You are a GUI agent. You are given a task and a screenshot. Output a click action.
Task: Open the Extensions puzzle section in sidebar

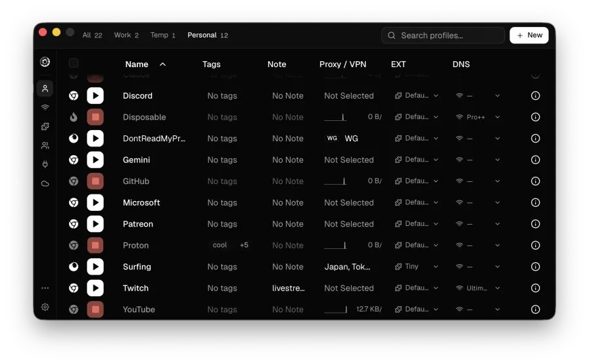click(45, 126)
